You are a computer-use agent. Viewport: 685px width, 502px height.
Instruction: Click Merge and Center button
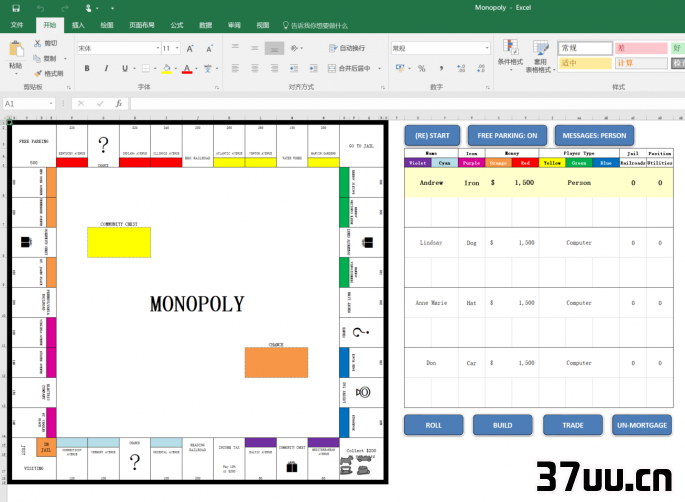point(349,68)
